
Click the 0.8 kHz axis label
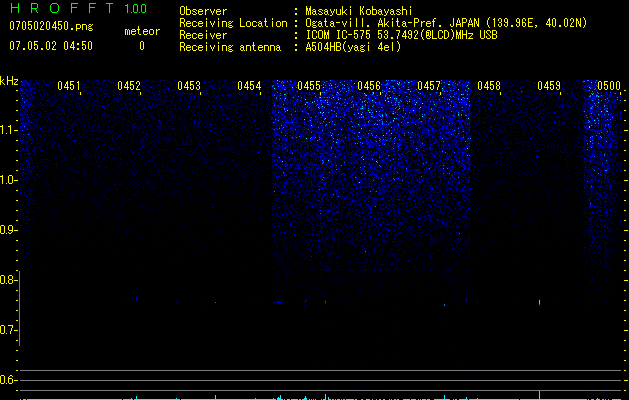(8, 280)
